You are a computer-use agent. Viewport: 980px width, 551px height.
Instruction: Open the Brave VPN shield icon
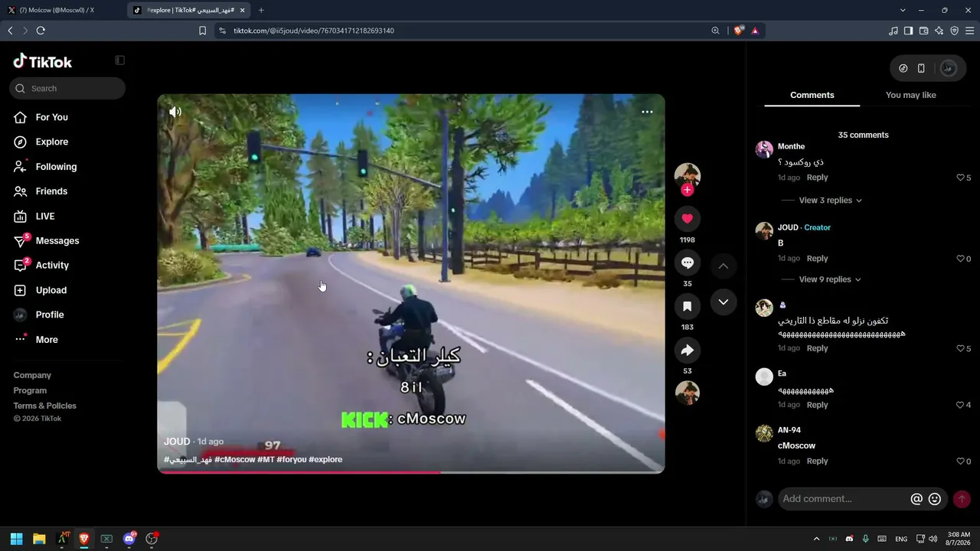(955, 31)
